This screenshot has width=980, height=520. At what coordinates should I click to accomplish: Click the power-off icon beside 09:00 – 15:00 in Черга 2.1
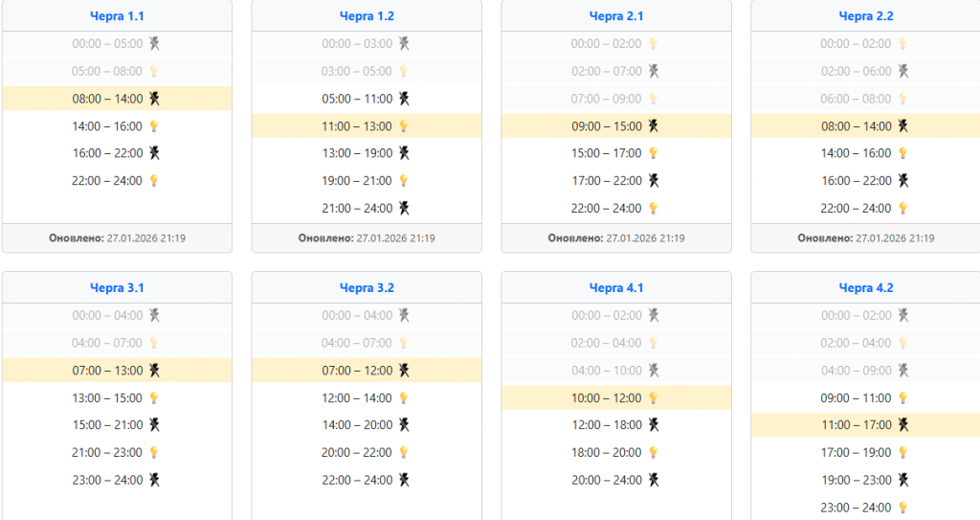pos(653,125)
